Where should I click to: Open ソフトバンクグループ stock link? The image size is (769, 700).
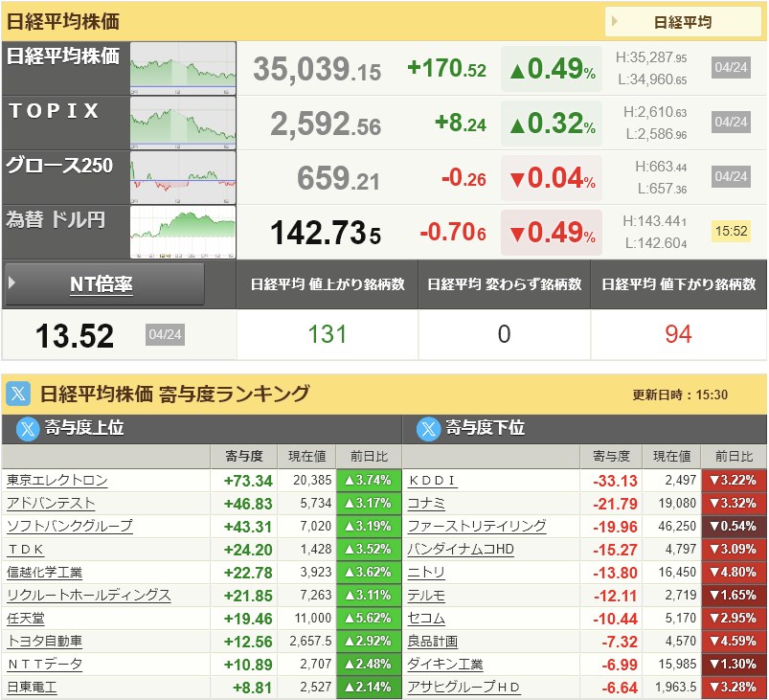point(70,527)
